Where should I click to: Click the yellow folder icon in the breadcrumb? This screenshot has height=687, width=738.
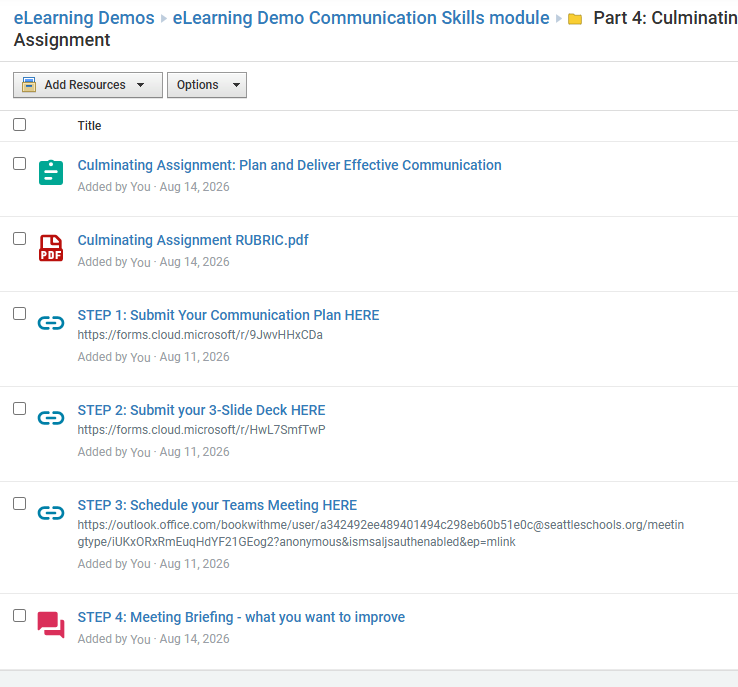coord(575,19)
